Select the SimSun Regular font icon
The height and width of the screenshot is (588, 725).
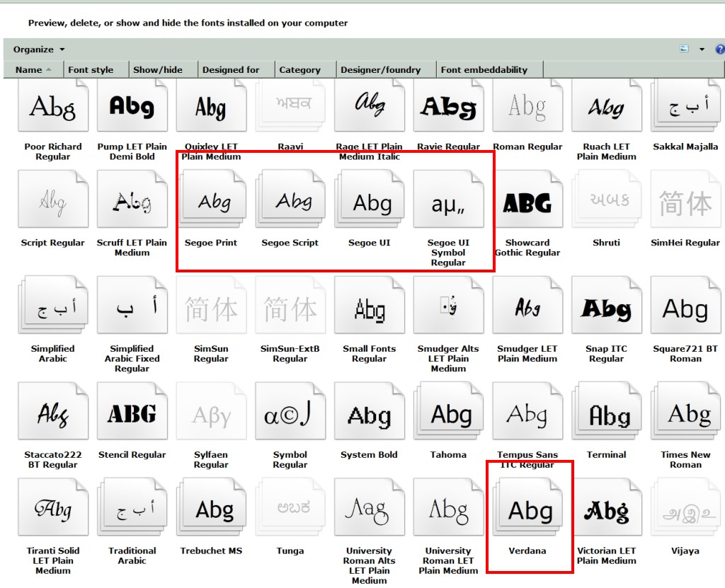[211, 305]
